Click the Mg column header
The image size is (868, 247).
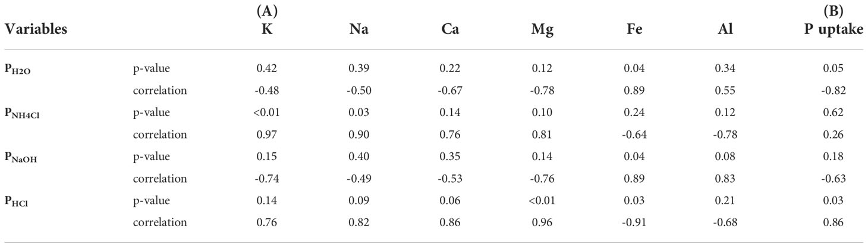(x=543, y=29)
